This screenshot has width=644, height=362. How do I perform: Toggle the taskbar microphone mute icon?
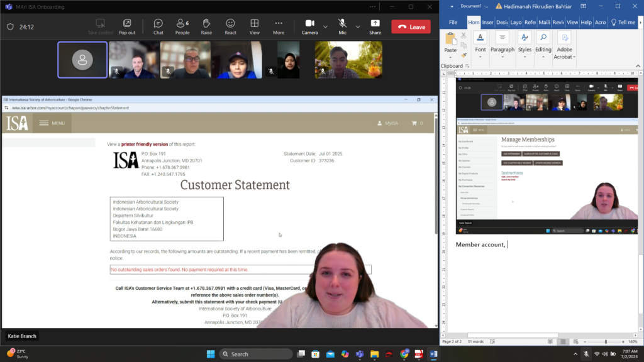pos(586,354)
